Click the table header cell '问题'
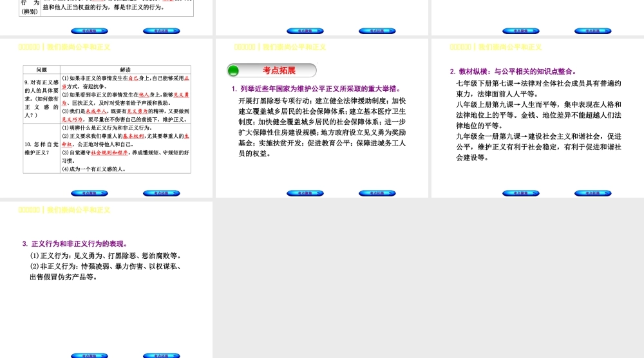The width and height of the screenshot is (644, 358). pyautogui.click(x=41, y=70)
